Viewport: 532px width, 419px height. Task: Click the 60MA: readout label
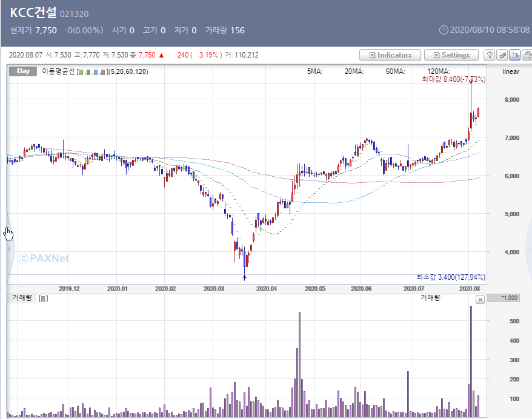[x=395, y=71]
